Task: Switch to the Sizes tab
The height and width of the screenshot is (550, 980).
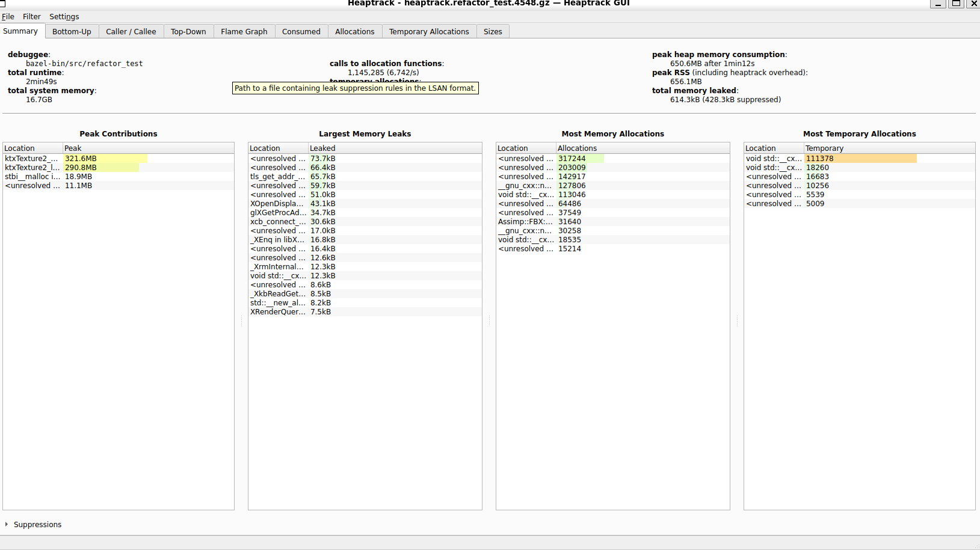Action: coord(492,32)
